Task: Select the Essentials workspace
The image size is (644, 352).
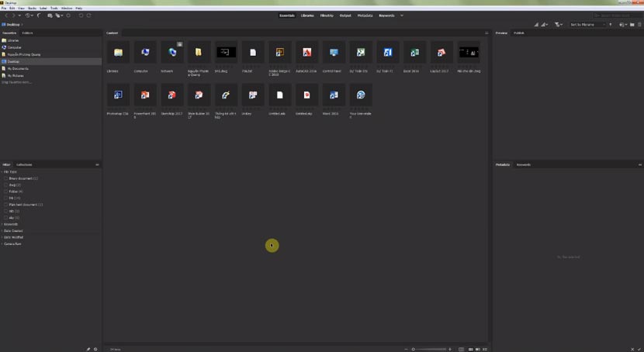Action: 287,16
